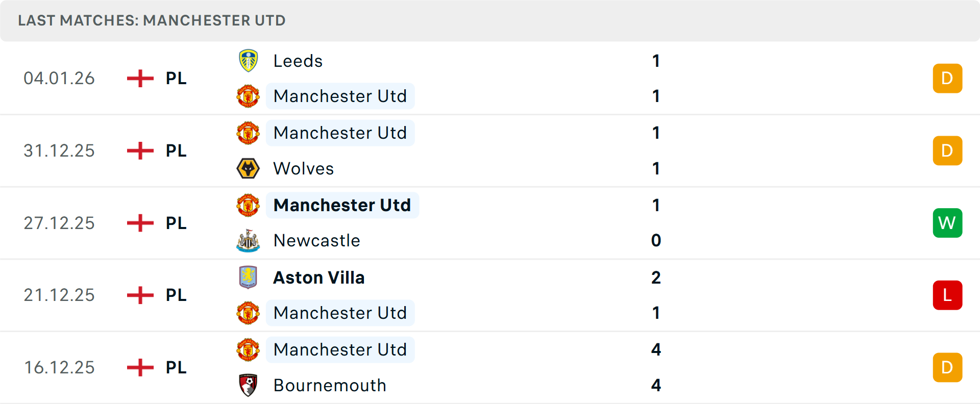Viewport: 980px width, 404px height.
Task: Select Aston Villa team name
Action: click(319, 277)
